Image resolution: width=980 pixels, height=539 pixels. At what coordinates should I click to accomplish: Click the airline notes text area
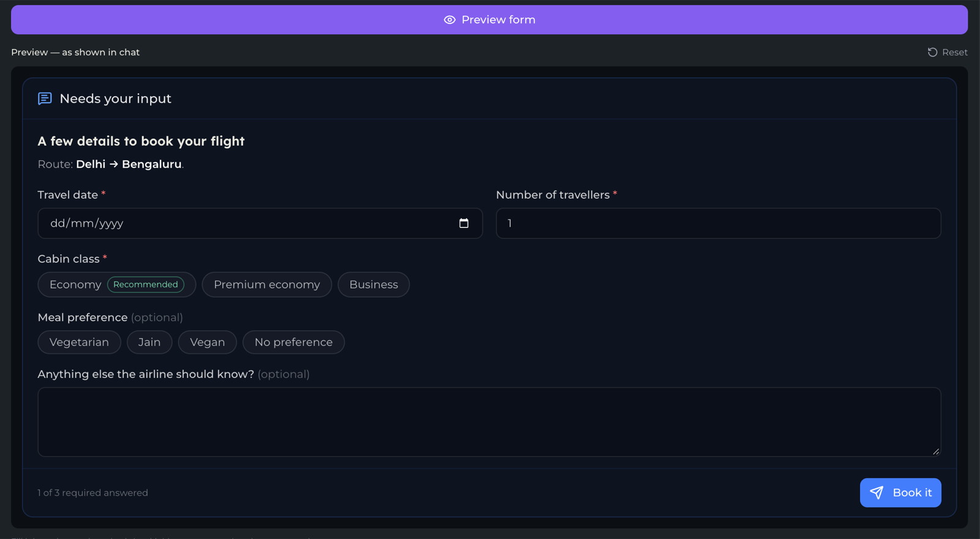[x=489, y=422]
